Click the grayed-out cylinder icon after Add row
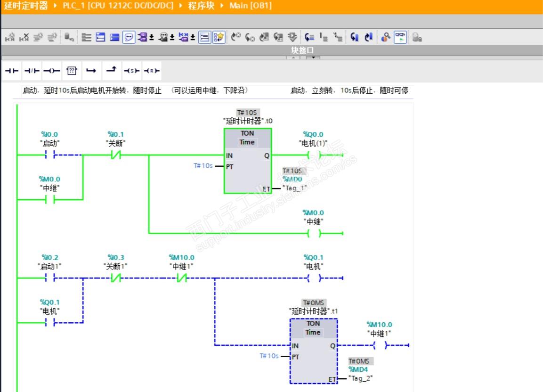The image size is (543, 392). pyautogui.click(x=69, y=37)
